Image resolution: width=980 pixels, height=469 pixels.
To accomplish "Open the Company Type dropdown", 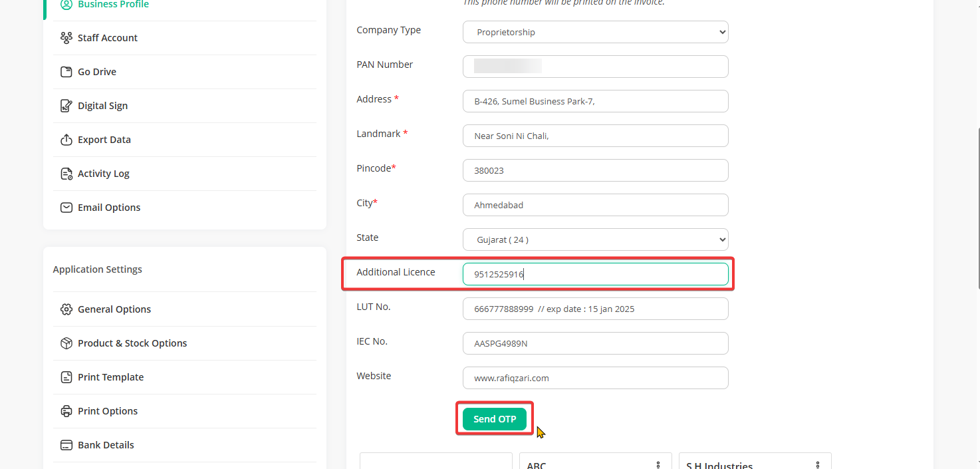I will (595, 32).
